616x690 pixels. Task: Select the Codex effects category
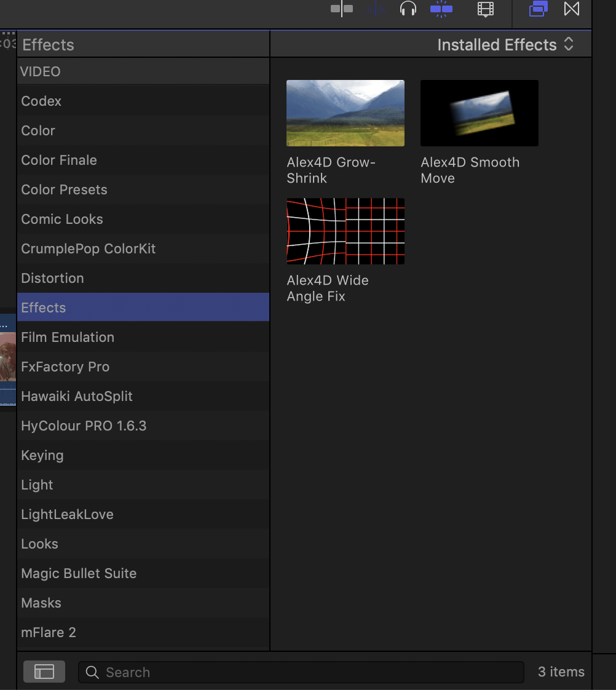pyautogui.click(x=143, y=101)
